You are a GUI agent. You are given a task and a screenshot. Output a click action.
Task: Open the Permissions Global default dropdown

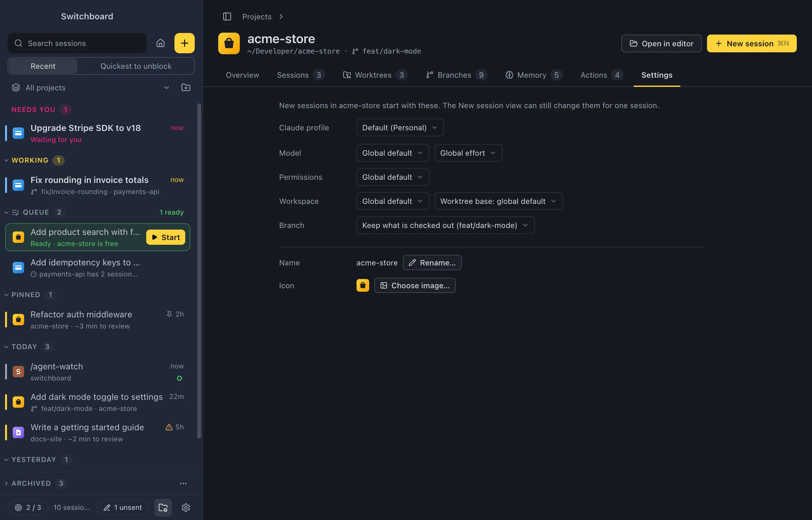[x=392, y=177]
